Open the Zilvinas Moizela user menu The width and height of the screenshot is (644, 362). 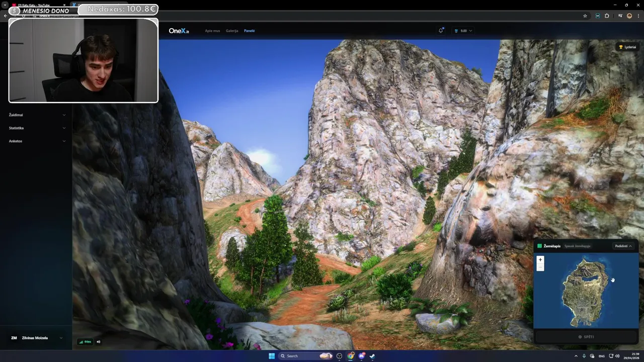click(37, 338)
